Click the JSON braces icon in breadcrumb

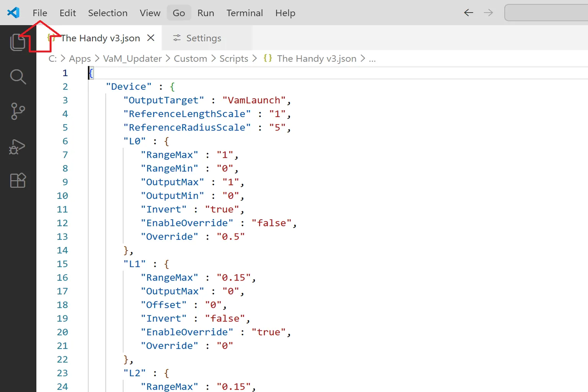pyautogui.click(x=268, y=58)
